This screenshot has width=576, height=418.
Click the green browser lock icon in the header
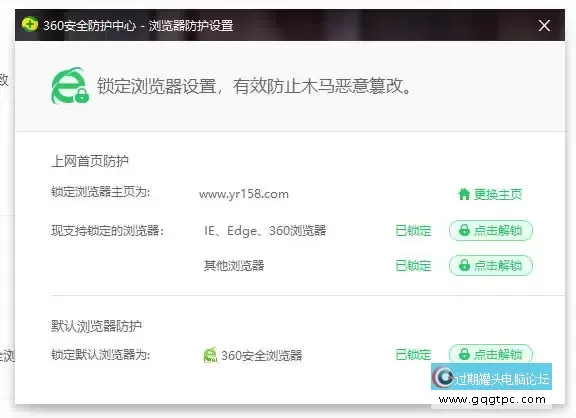tap(70, 86)
